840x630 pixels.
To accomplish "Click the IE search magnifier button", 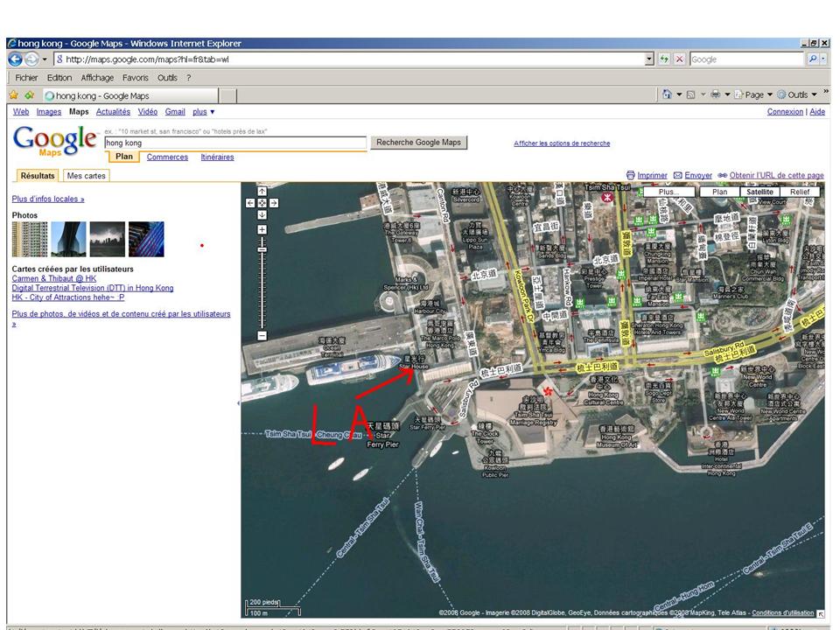I will point(813,59).
